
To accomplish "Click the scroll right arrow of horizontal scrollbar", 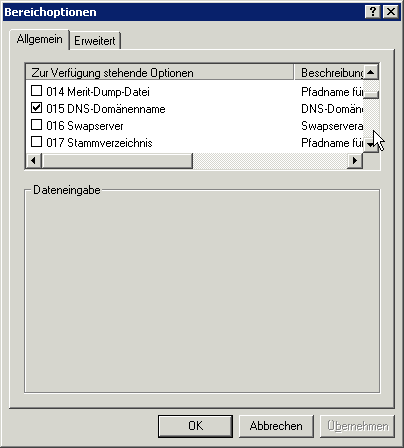I will tap(355, 161).
